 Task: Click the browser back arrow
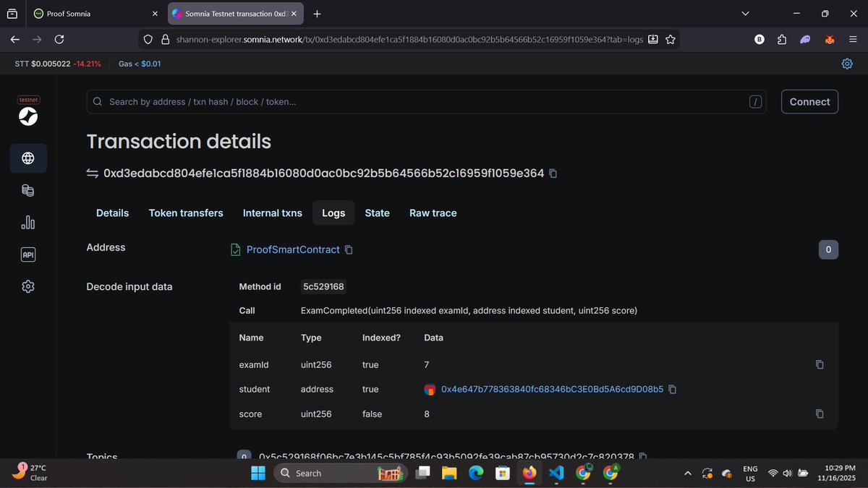click(15, 39)
